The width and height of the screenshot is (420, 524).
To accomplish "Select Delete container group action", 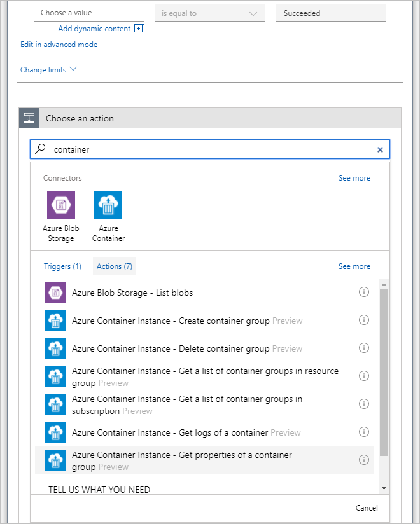I will 204,348.
